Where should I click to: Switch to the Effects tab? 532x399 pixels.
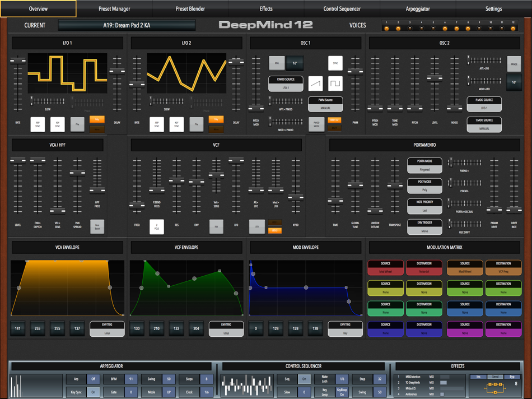pos(266,9)
